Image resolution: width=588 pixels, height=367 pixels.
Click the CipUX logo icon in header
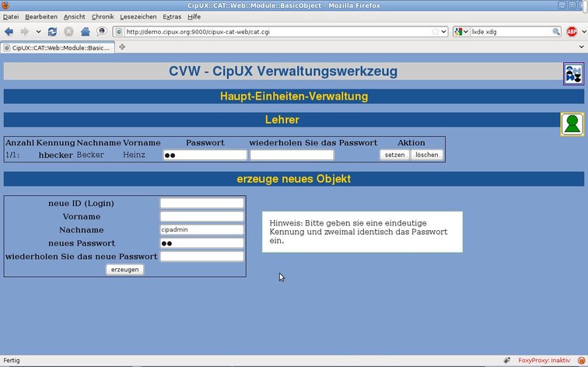[x=573, y=74]
